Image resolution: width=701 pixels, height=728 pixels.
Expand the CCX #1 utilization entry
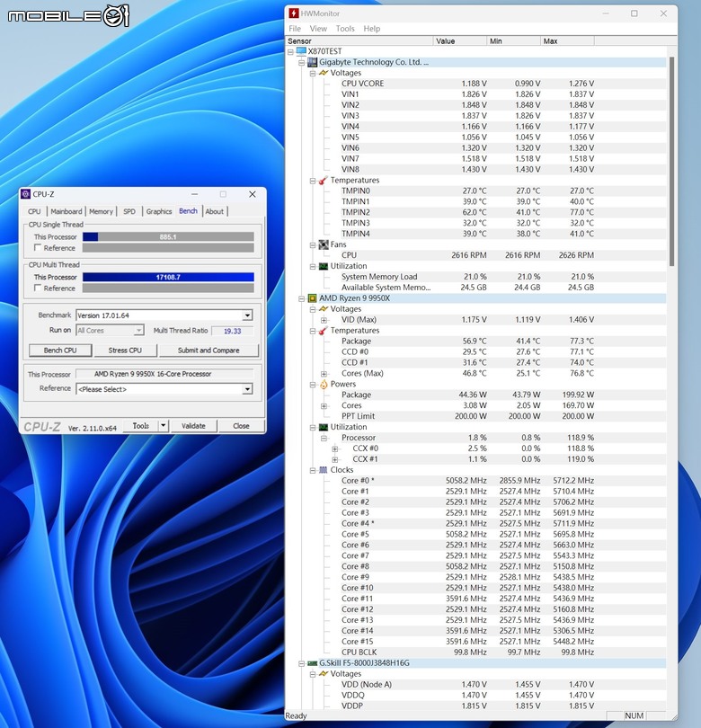pos(335,459)
